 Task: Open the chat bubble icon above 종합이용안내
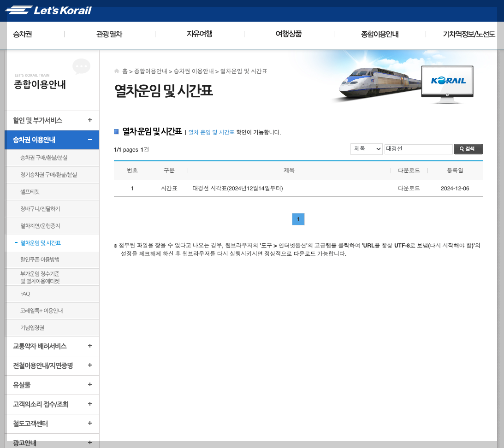(81, 66)
